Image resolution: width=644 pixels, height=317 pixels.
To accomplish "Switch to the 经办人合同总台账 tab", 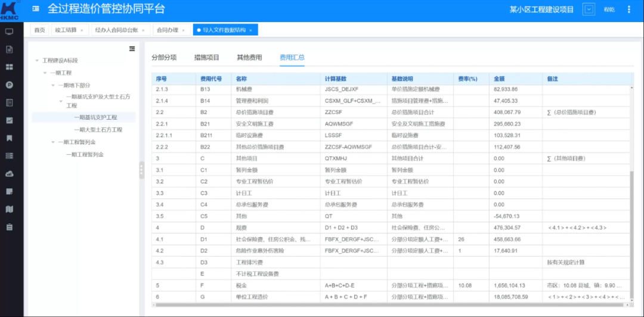I will click(x=116, y=30).
